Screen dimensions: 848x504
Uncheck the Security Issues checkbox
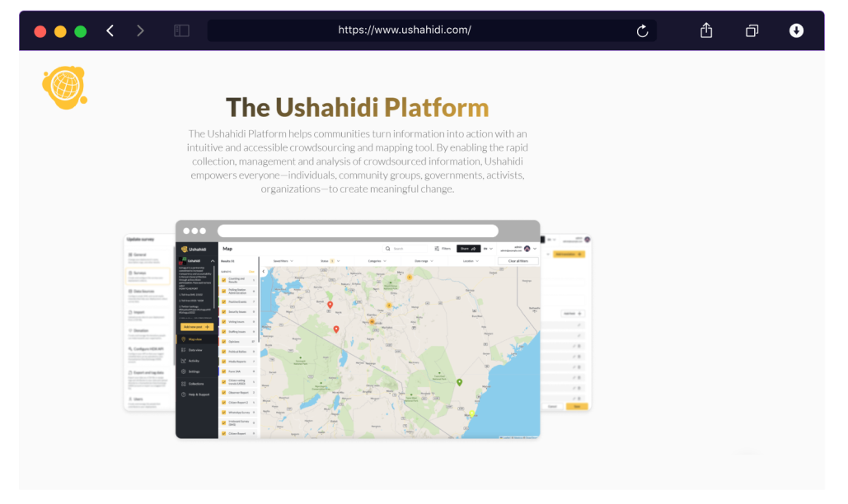click(x=224, y=311)
